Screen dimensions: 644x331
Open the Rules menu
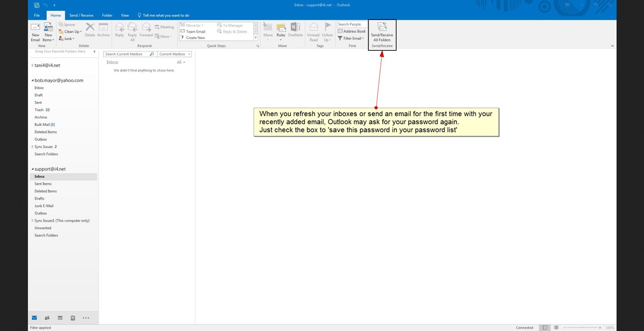coord(281,31)
